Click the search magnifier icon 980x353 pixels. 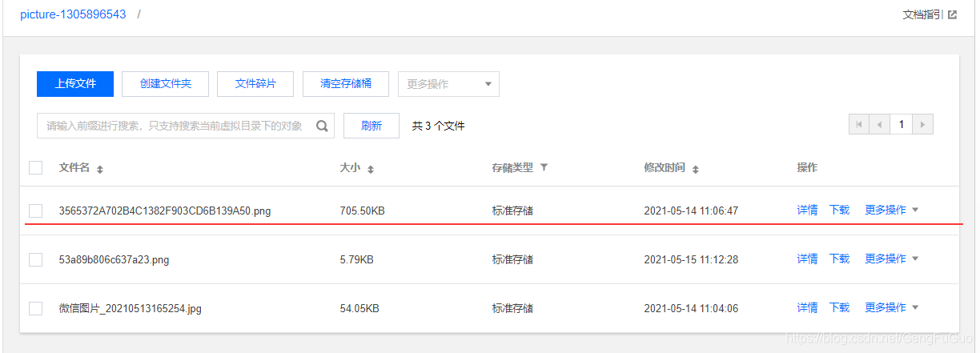click(322, 126)
